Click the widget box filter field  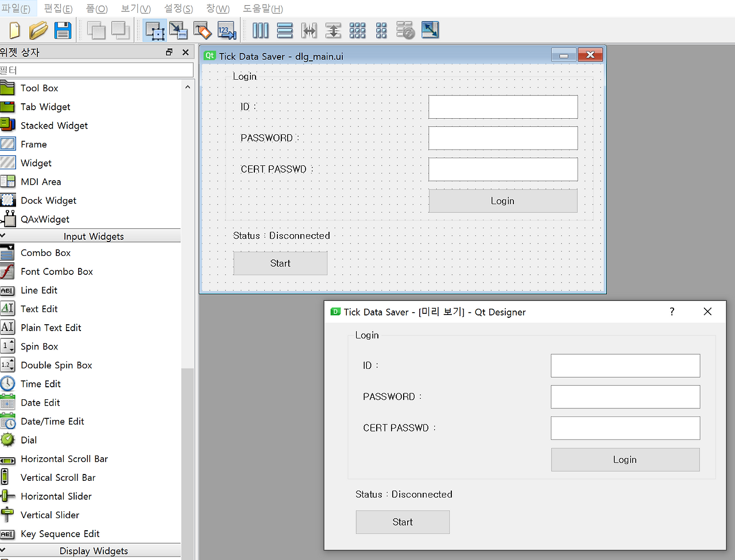[x=96, y=69]
